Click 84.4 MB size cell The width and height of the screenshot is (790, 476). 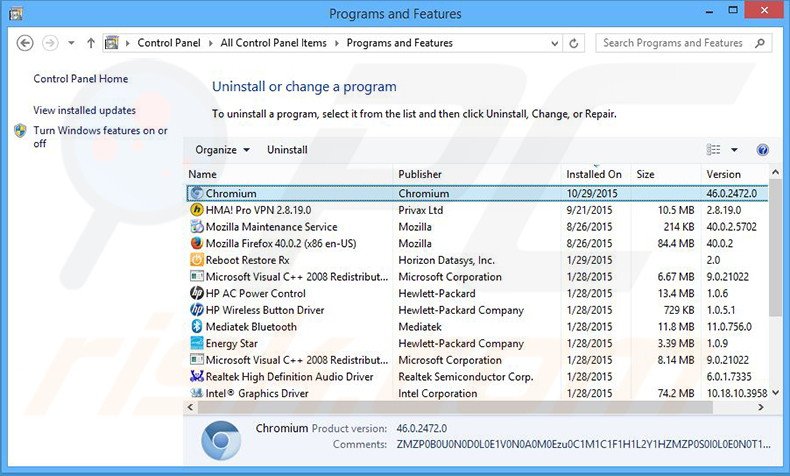(x=676, y=243)
